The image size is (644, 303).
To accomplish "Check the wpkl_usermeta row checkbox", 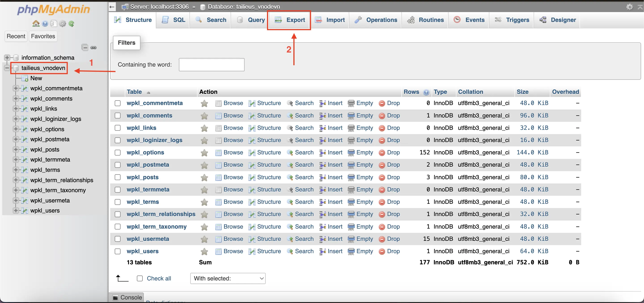I will [x=117, y=239].
